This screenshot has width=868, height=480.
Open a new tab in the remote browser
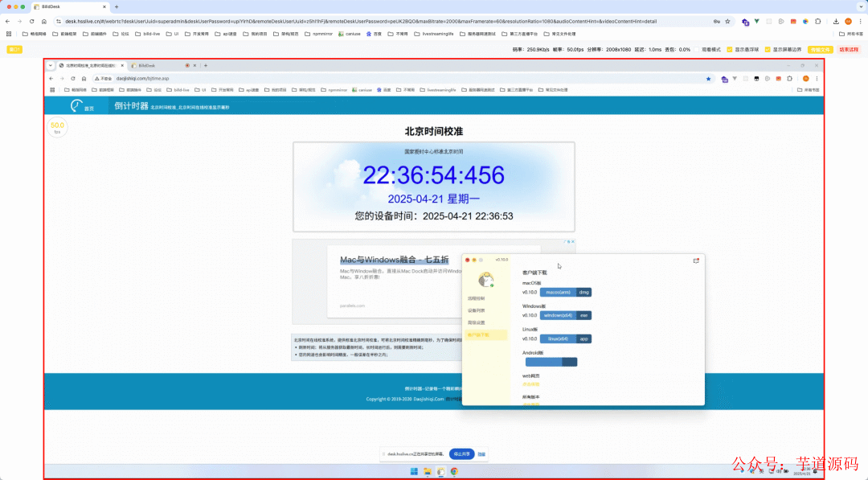[206, 65]
